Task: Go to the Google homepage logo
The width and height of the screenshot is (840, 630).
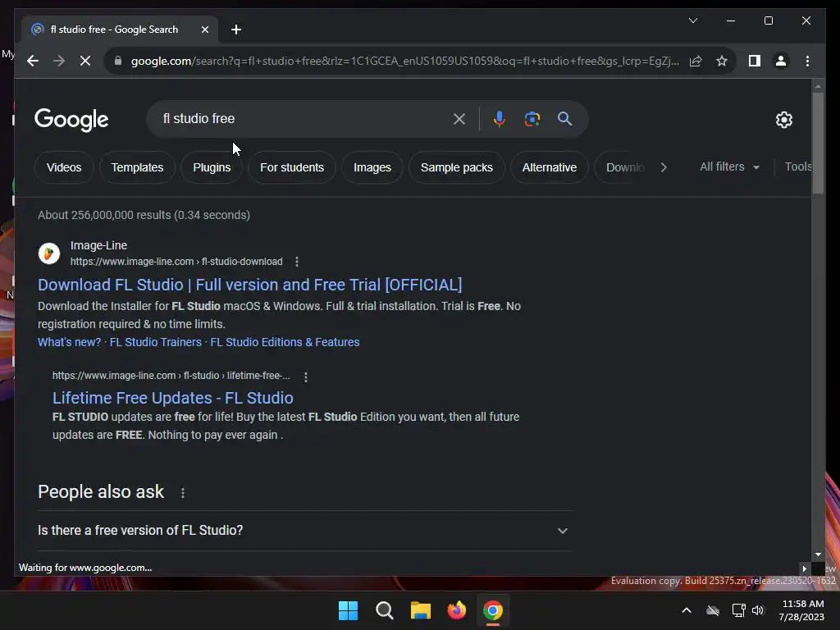Action: 71,120
